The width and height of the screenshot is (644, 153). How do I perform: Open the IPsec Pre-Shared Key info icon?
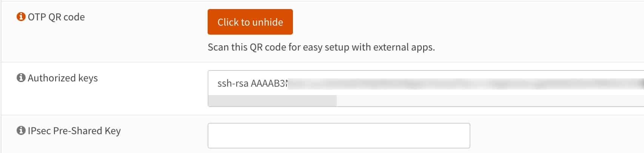[21, 130]
